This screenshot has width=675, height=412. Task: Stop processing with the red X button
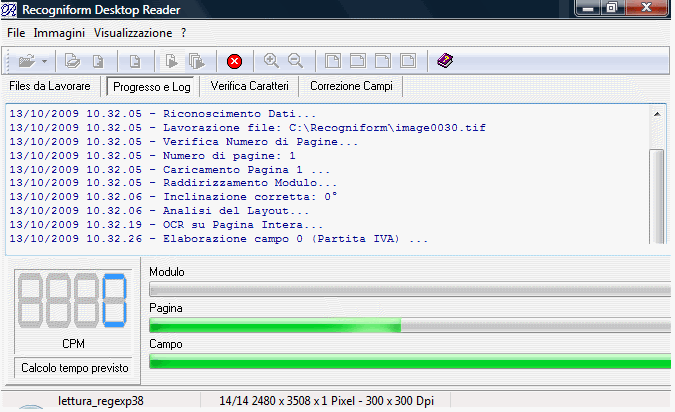pos(235,62)
